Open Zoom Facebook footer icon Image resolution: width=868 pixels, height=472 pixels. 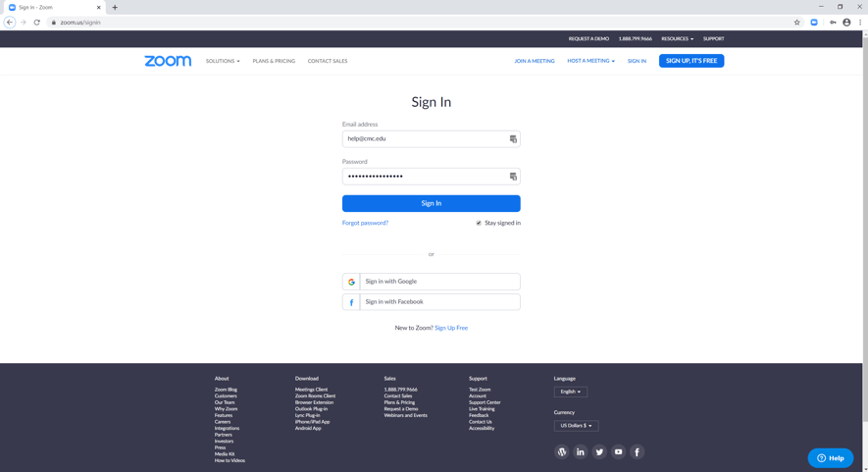coord(637,452)
